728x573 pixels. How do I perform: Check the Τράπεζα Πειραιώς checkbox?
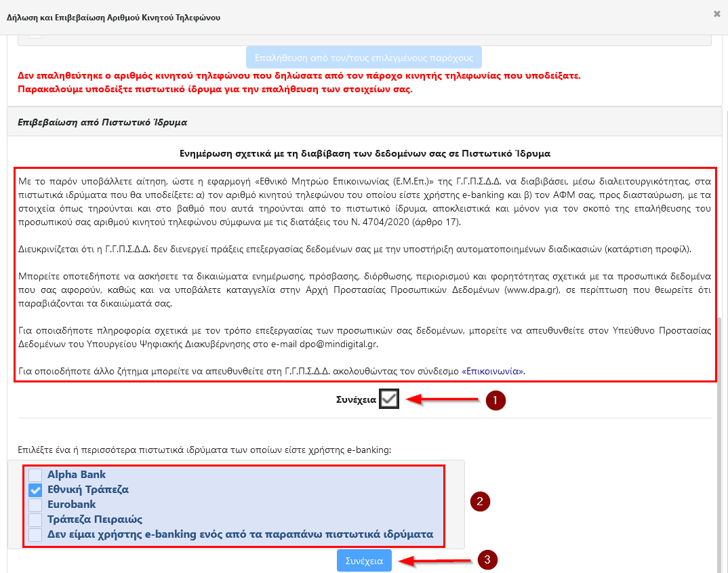click(35, 520)
